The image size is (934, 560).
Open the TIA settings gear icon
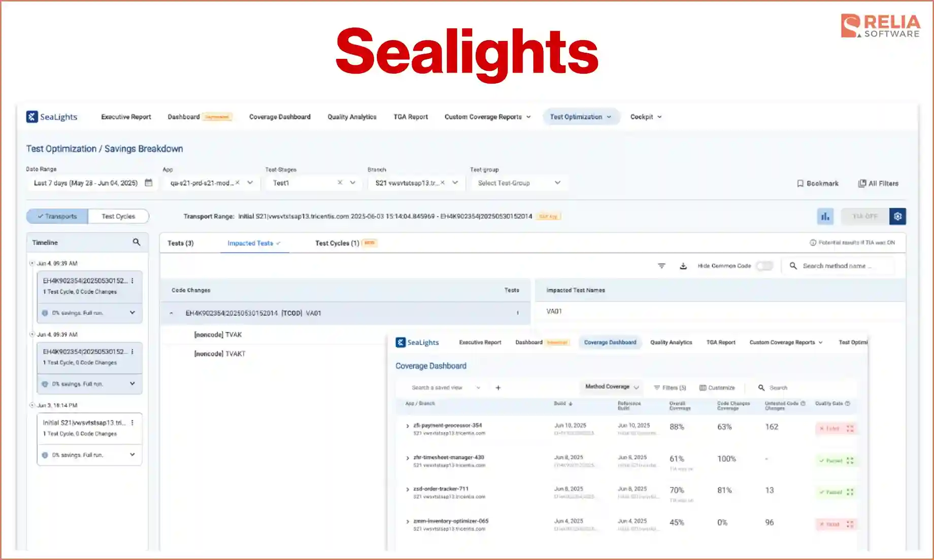(x=897, y=217)
